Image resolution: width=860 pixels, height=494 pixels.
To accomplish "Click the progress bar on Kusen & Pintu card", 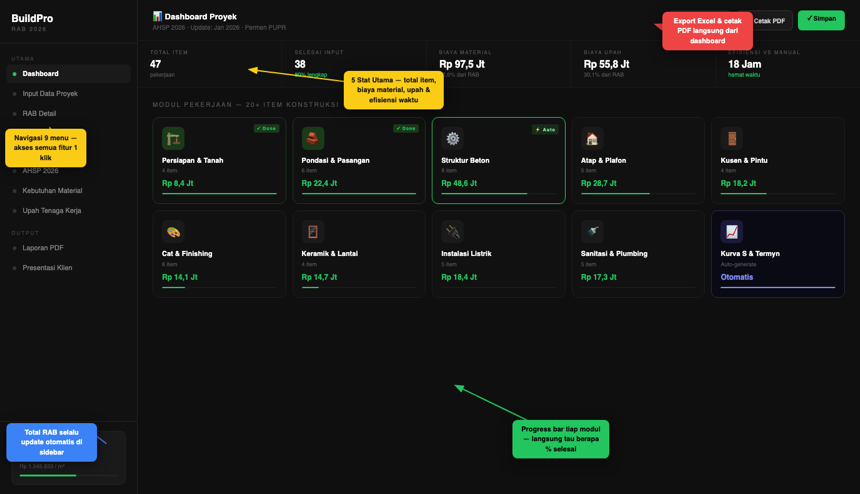I will tap(778, 194).
